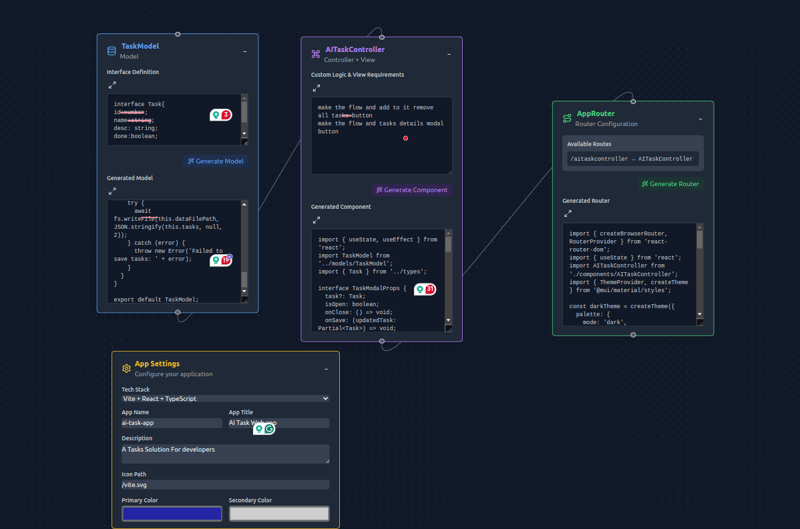Click the AppRouter route icon

coord(567,118)
